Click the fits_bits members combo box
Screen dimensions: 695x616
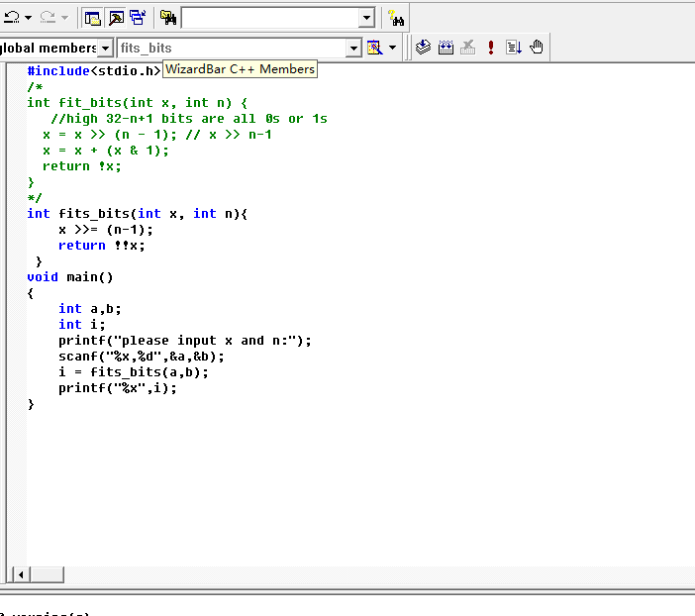233,48
